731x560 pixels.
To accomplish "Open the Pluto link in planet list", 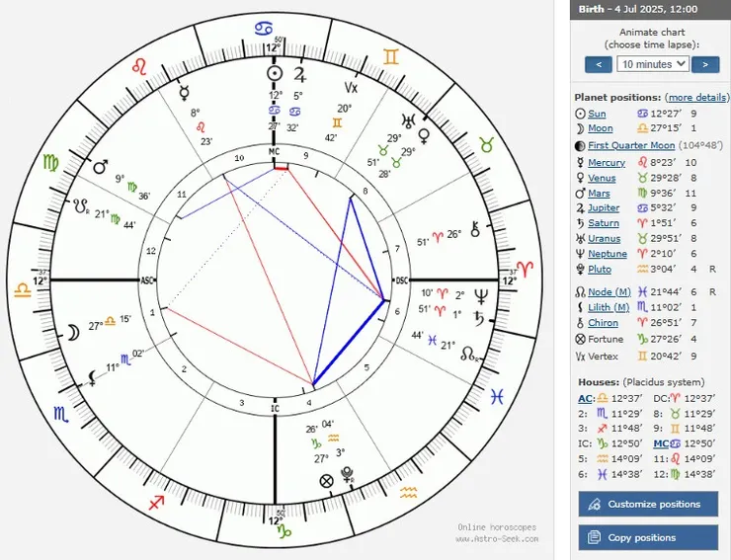I will pos(600,270).
